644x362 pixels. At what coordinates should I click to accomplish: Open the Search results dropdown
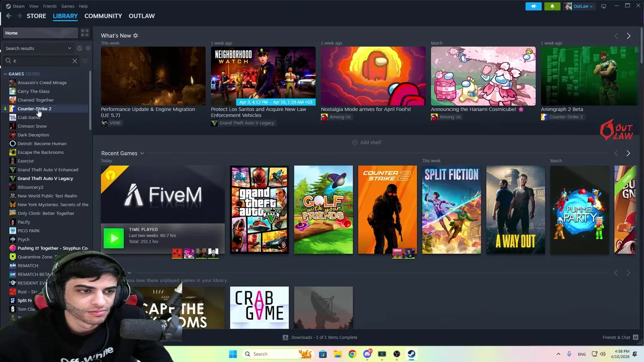coord(38,48)
